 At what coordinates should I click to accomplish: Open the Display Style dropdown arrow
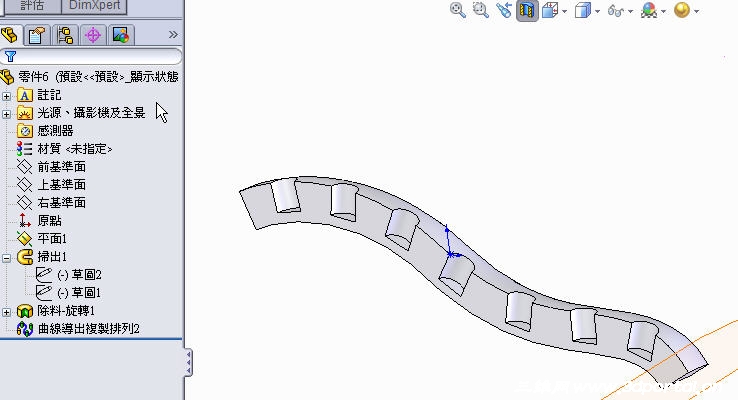click(598, 11)
